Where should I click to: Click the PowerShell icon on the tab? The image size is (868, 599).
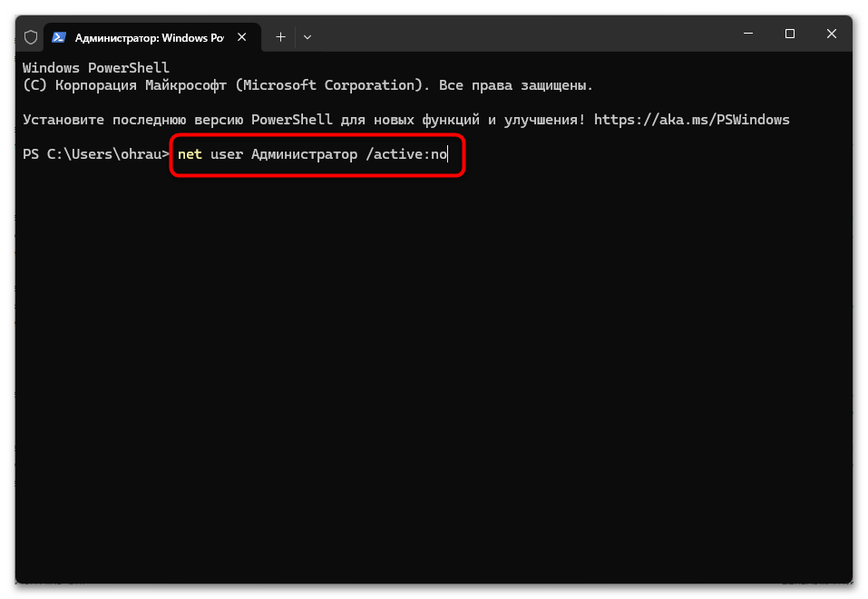(x=59, y=37)
